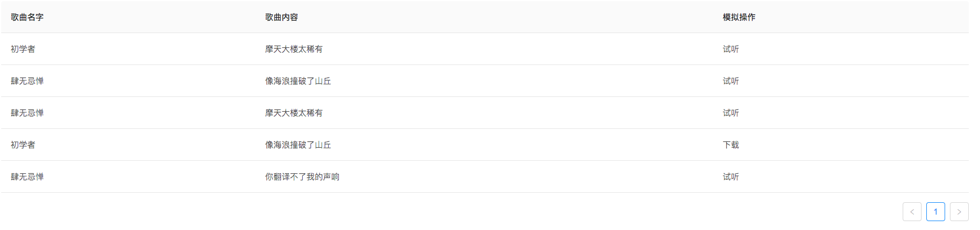Select 肆无忌惮 name in 你翻译不了我的声响 row
This screenshot has width=980, height=230.
tap(27, 177)
